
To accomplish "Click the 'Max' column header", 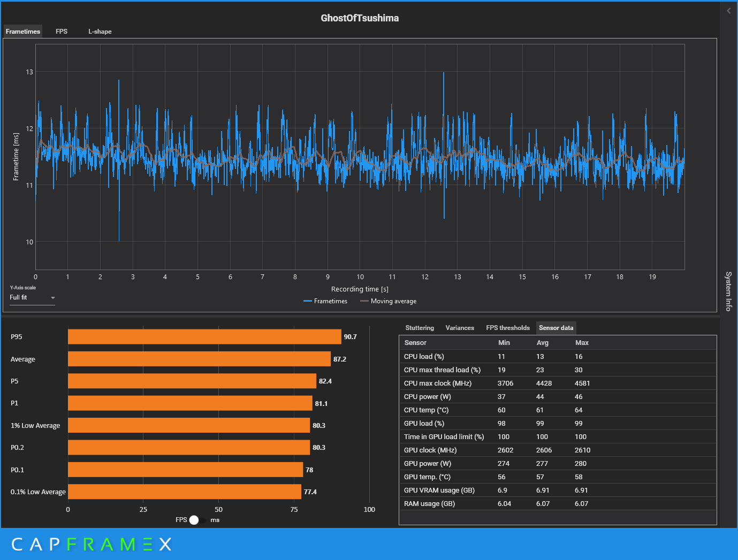I will click(582, 343).
